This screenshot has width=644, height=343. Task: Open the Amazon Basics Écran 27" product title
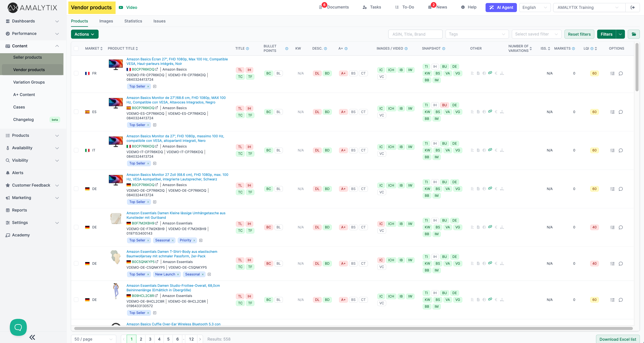click(177, 62)
